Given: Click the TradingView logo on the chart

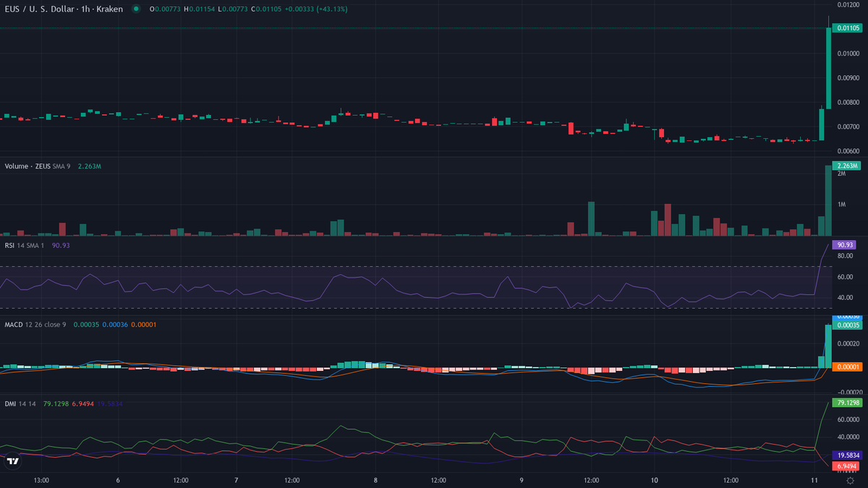Looking at the screenshot, I should [x=12, y=460].
